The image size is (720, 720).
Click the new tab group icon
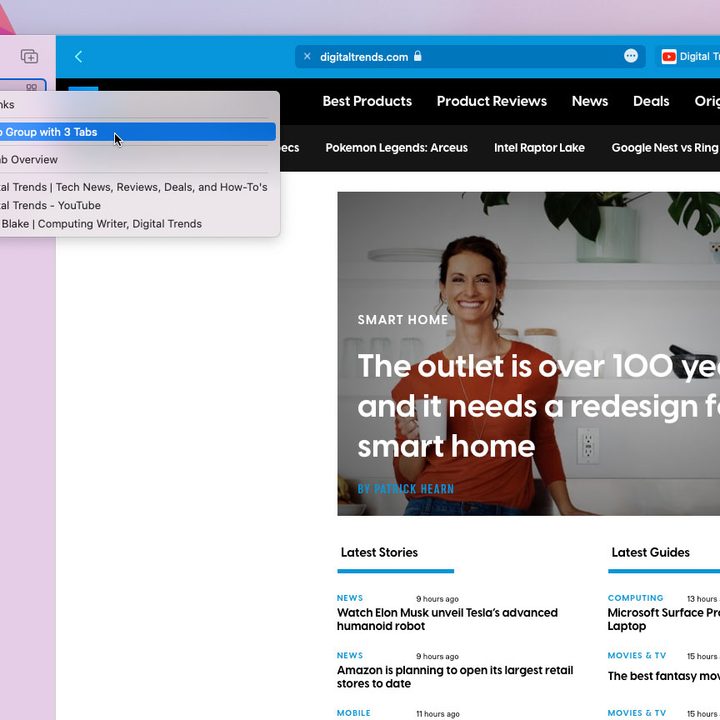(29, 56)
